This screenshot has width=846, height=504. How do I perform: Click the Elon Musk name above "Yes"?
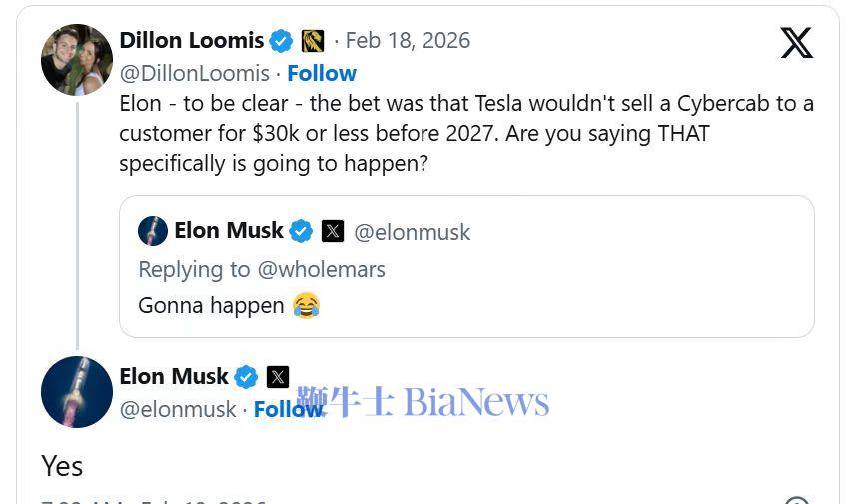(174, 376)
